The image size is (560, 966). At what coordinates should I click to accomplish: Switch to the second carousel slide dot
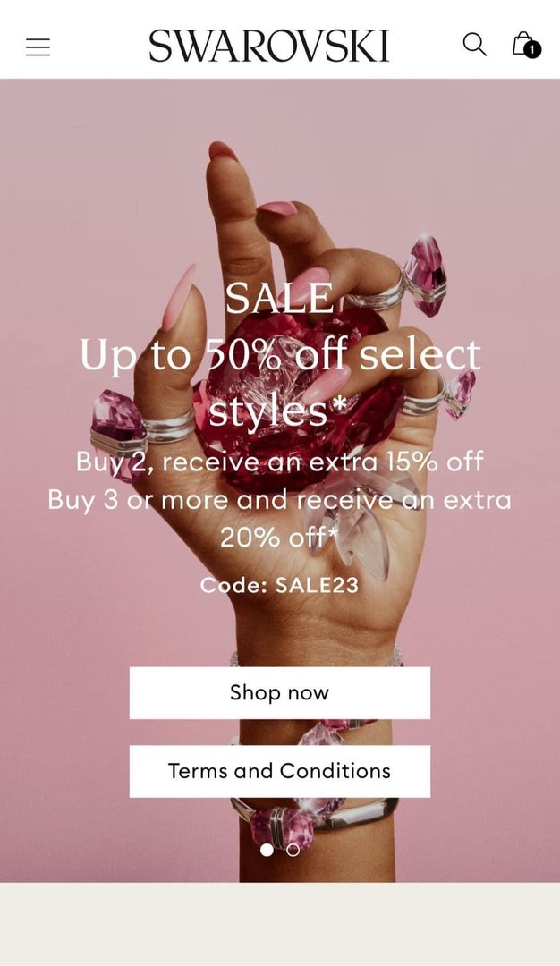point(293,850)
